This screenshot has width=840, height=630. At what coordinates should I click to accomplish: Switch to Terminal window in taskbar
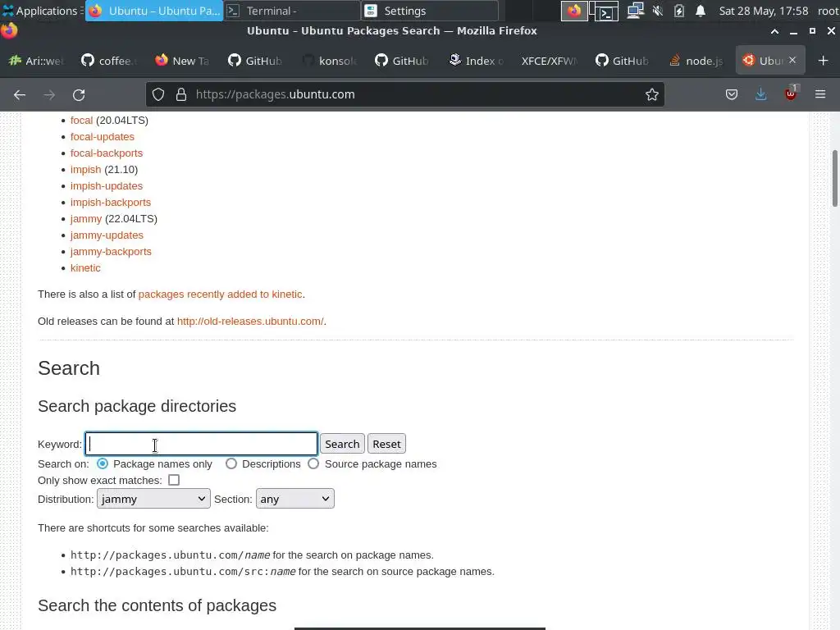[292, 11]
